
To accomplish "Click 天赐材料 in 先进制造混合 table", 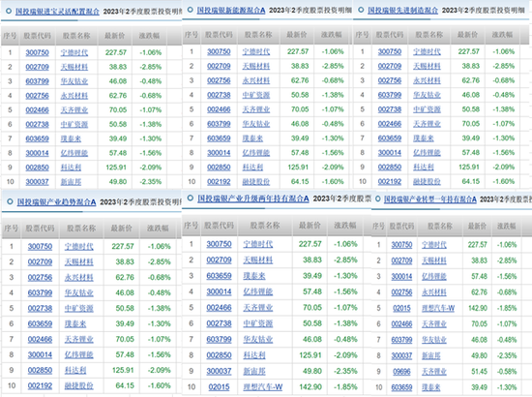I will pos(427,66).
